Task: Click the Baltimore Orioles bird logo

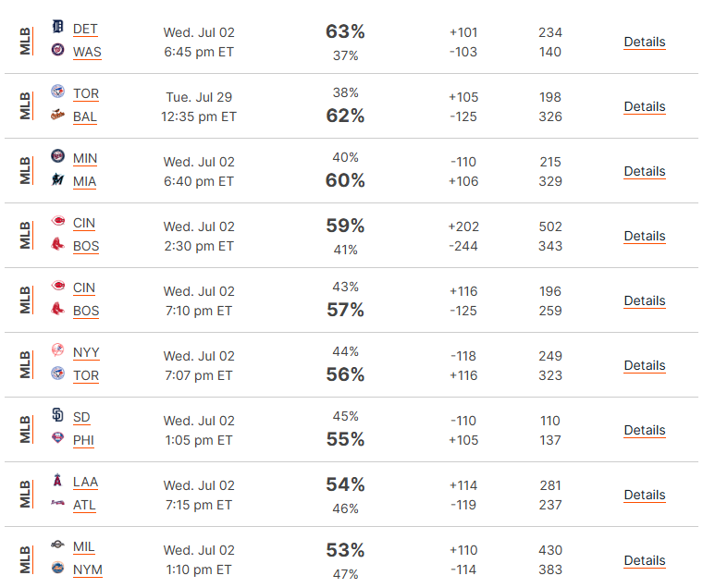Action: point(58,115)
